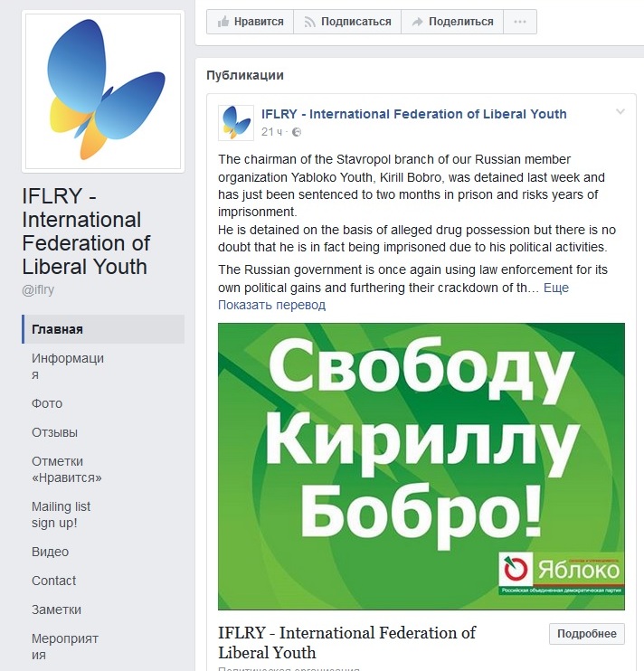The height and width of the screenshot is (671, 644).
Task: Click the Публикации heading
Action: click(245, 75)
